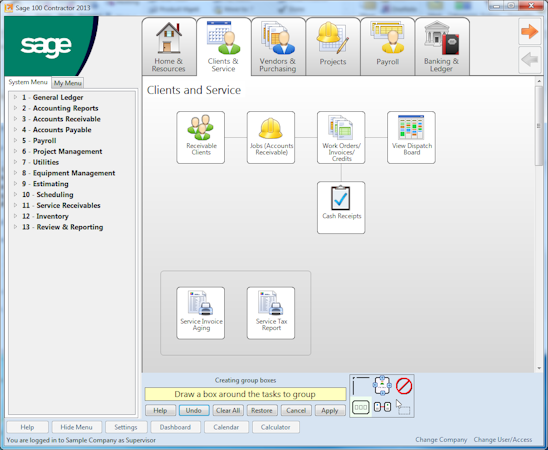
Task: Open the Calendar
Action: [x=226, y=427]
